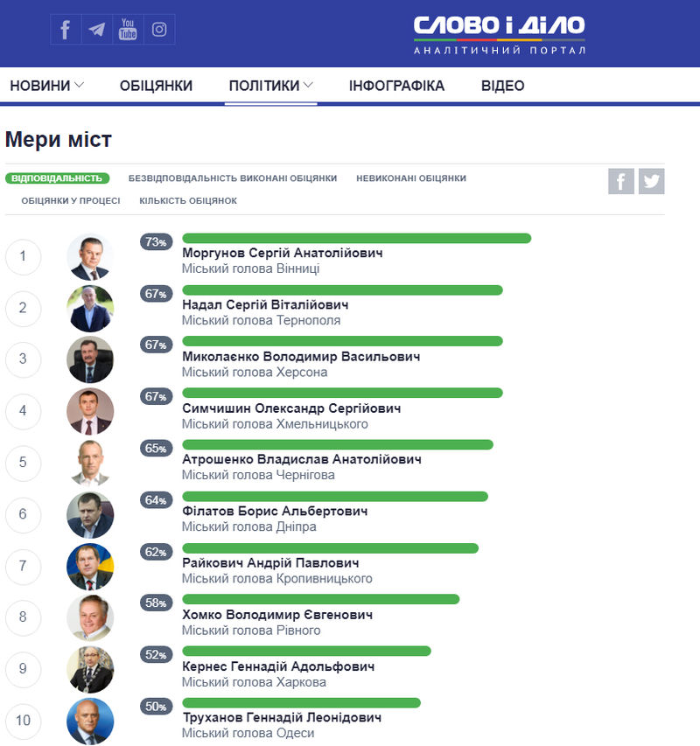Viewport: 700px width, 746px height.
Task: Select the Обіцянки у процесі filter
Action: pyautogui.click(x=71, y=201)
